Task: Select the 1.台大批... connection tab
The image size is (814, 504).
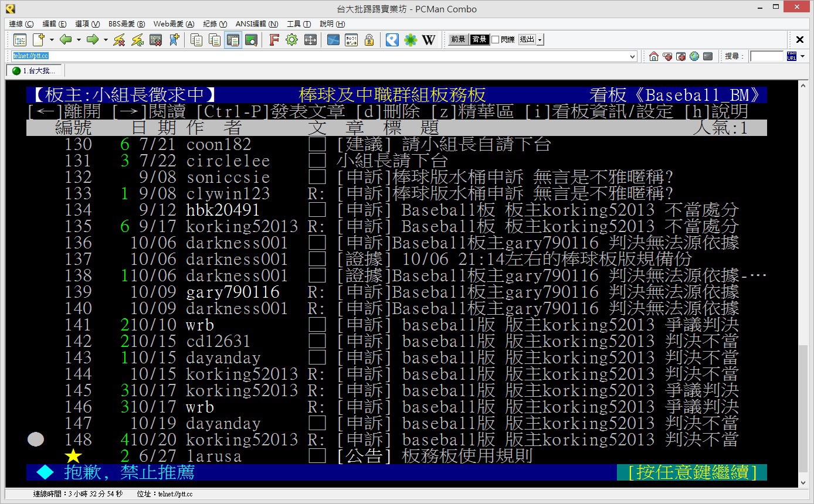Action: pos(34,71)
